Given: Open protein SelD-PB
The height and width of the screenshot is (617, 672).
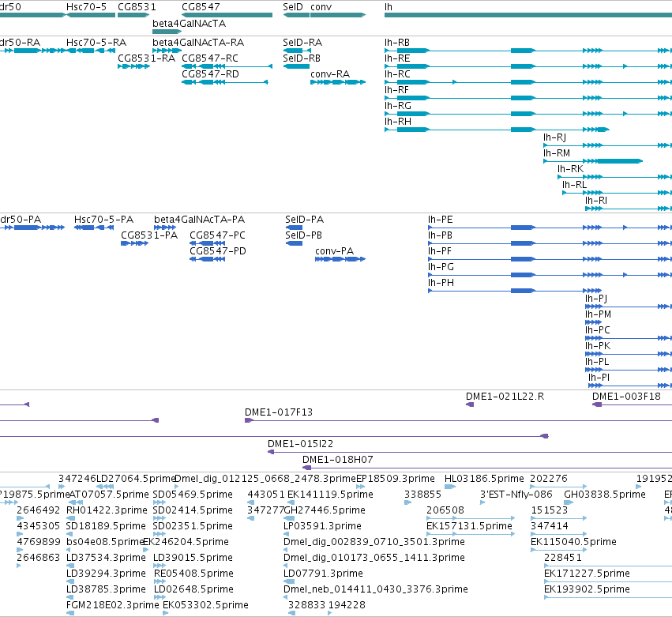Looking at the screenshot, I should (x=303, y=235).
